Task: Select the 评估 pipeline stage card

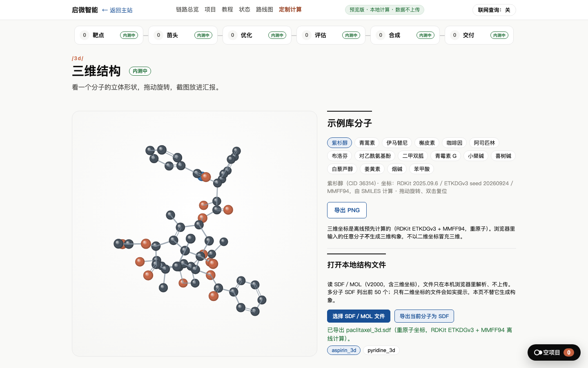Action: [331, 35]
